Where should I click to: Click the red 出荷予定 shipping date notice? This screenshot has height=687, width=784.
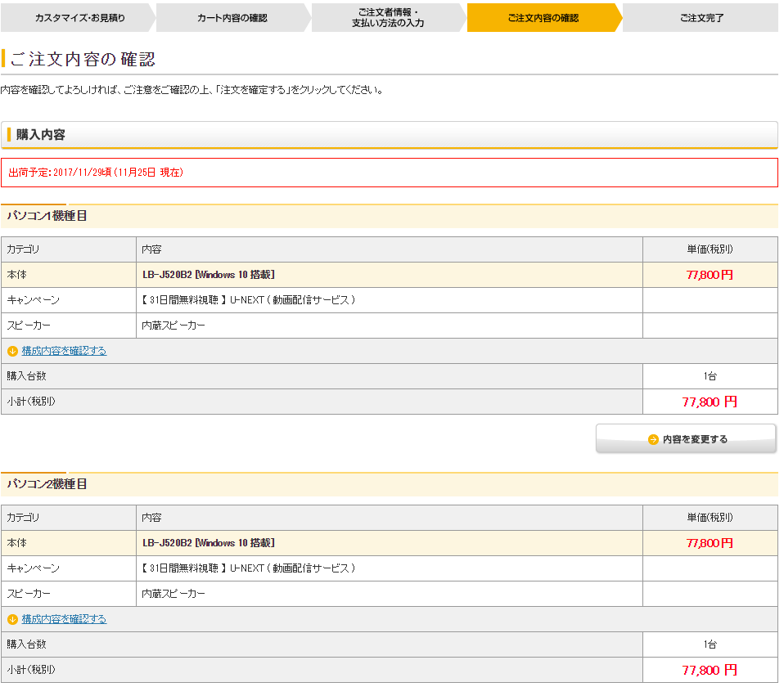coord(96,173)
